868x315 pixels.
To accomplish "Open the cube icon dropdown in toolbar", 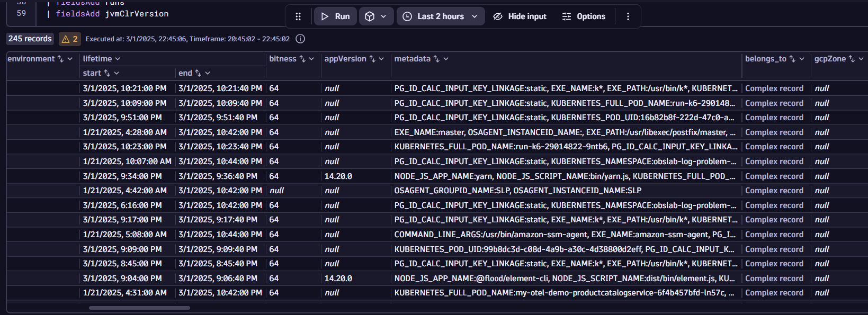I will 376,16.
